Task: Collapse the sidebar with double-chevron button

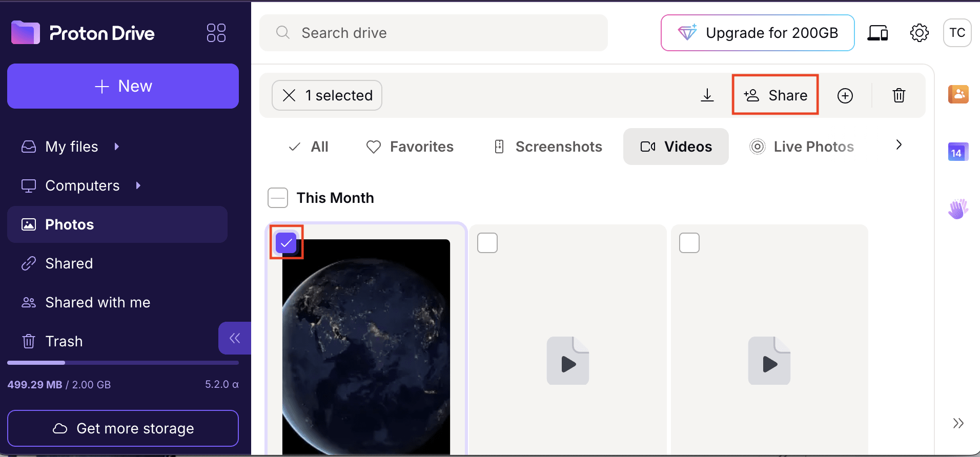Action: pyautogui.click(x=235, y=338)
